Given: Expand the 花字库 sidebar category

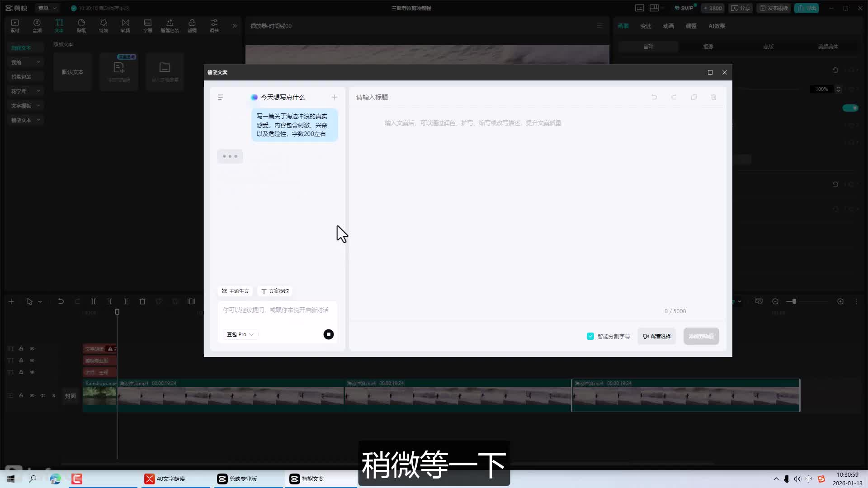Looking at the screenshot, I should 25,91.
